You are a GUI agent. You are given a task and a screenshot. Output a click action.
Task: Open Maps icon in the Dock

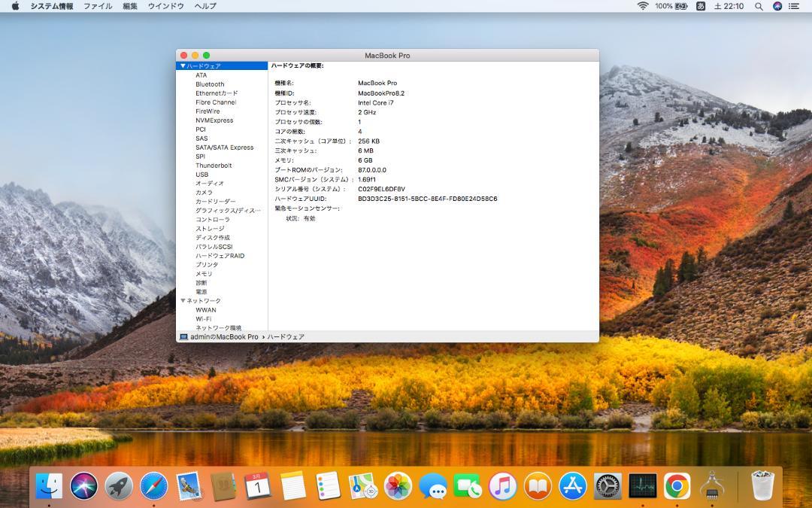(x=363, y=487)
